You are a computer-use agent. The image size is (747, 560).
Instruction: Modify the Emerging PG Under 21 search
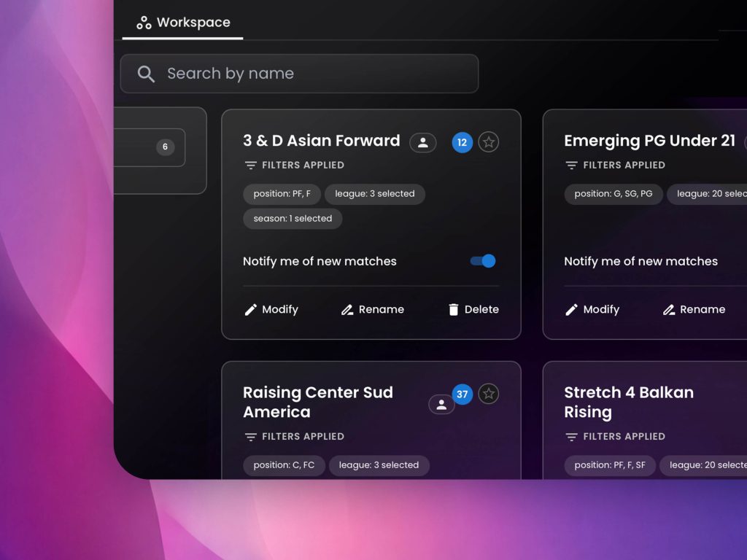[592, 309]
